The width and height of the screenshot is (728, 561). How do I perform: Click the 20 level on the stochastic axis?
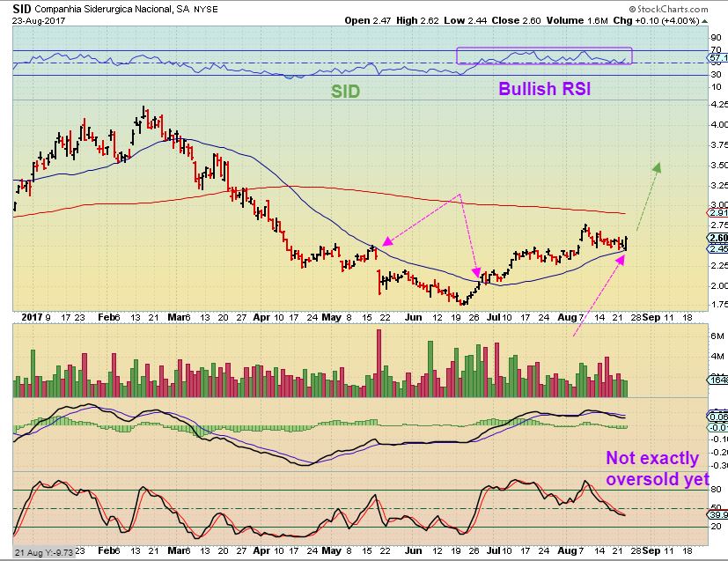click(x=716, y=526)
